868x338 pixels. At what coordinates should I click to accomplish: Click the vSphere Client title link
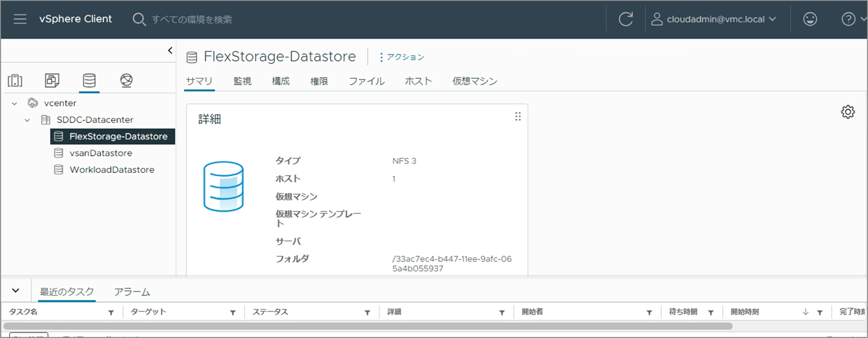point(76,19)
